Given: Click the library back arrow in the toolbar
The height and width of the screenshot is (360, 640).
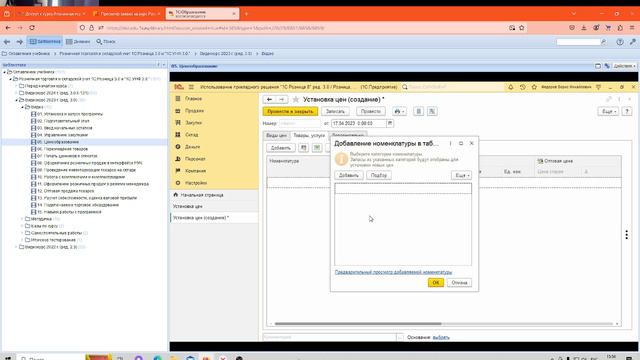Looking at the screenshot, I should [x=7, y=42].
